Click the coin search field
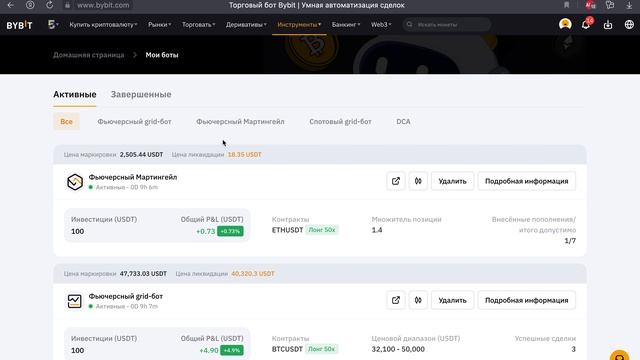 click(447, 24)
